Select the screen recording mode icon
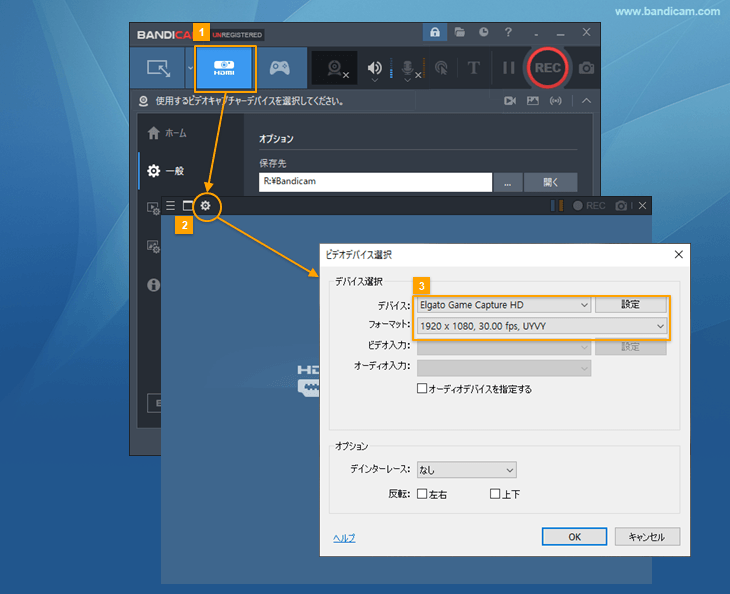Screen dimensions: 730x594 click(158, 68)
